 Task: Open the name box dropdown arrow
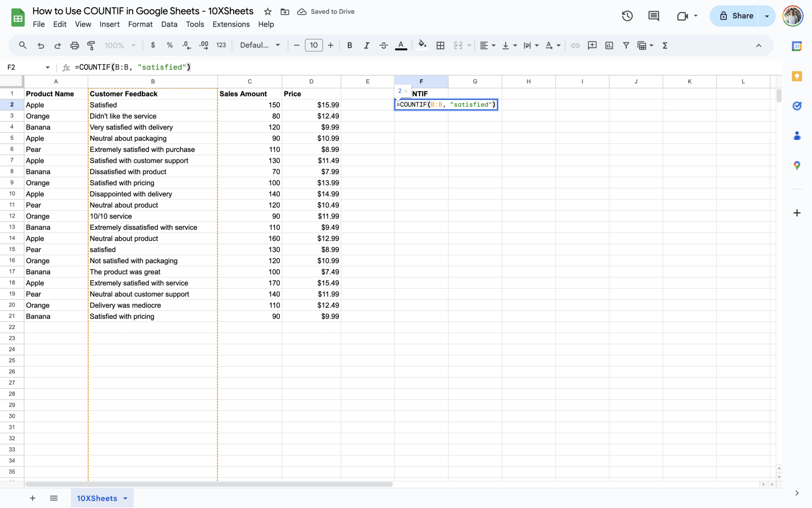[x=48, y=67]
